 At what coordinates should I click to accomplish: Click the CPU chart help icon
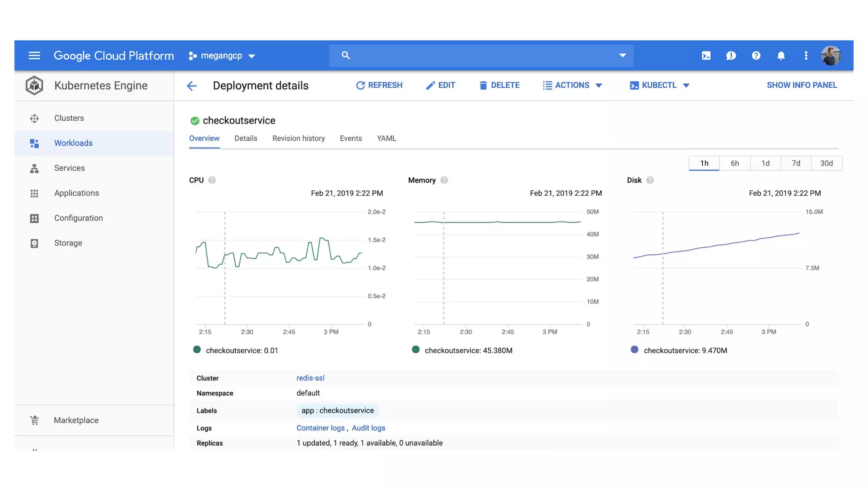pos(212,180)
